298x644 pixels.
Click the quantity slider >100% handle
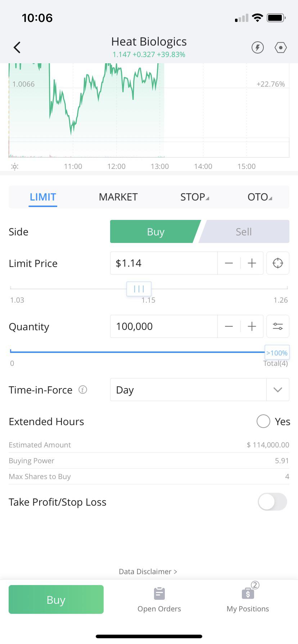click(277, 353)
